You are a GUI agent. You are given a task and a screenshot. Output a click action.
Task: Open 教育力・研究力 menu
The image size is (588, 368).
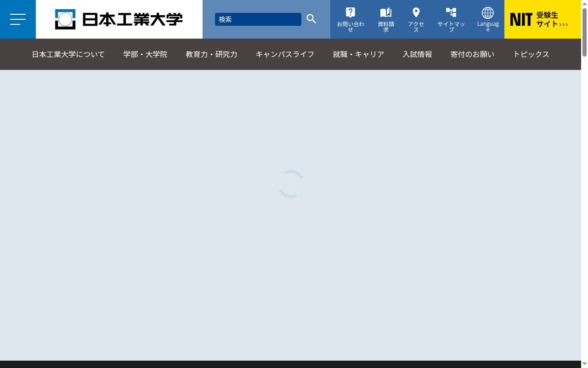[211, 54]
